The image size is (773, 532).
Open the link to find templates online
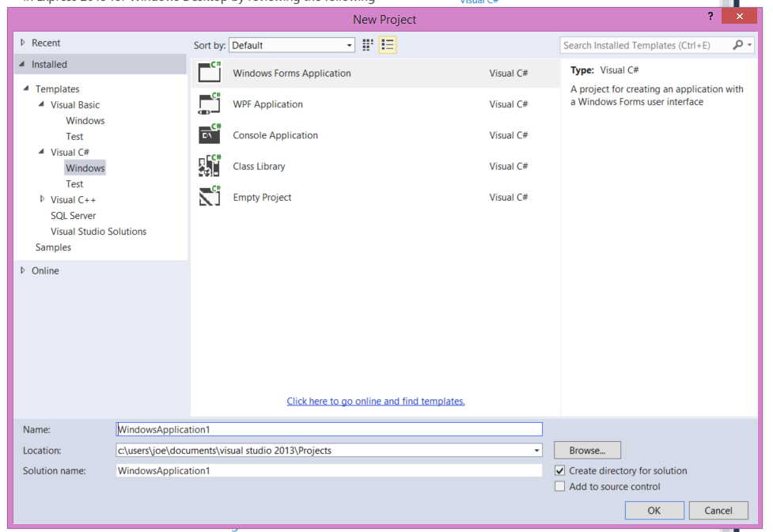(376, 402)
